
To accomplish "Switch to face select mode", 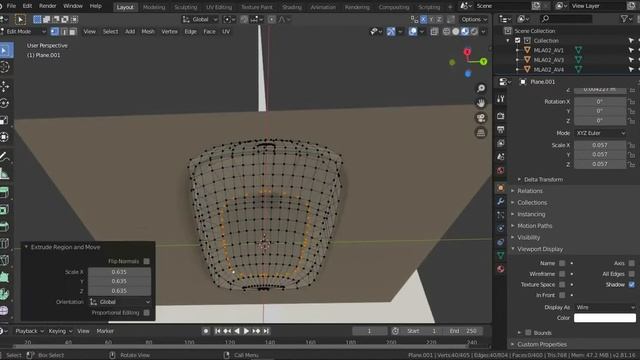I will (73, 31).
